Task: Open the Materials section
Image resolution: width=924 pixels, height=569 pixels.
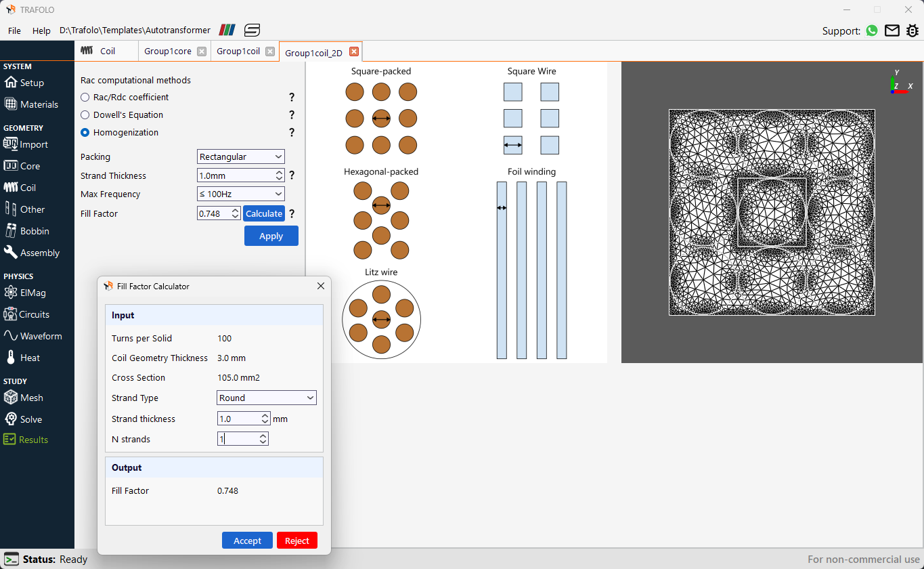Action: point(31,104)
